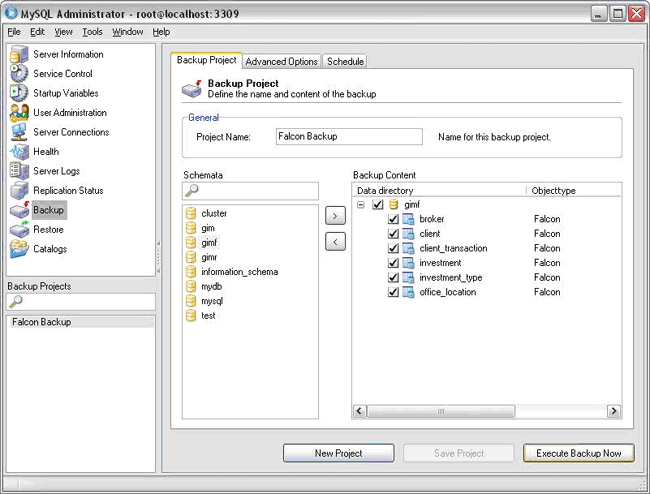
Task: Select the gimf schema database icon
Action: point(191,242)
